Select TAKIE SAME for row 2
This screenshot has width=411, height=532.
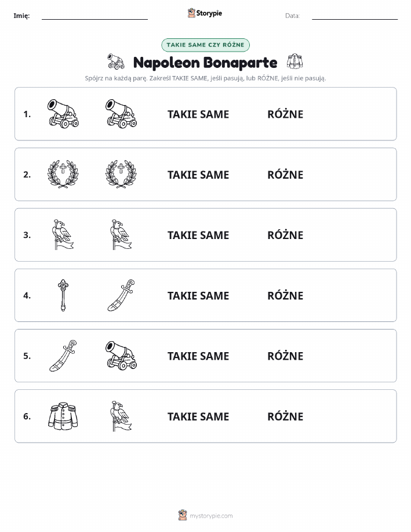[x=198, y=175]
